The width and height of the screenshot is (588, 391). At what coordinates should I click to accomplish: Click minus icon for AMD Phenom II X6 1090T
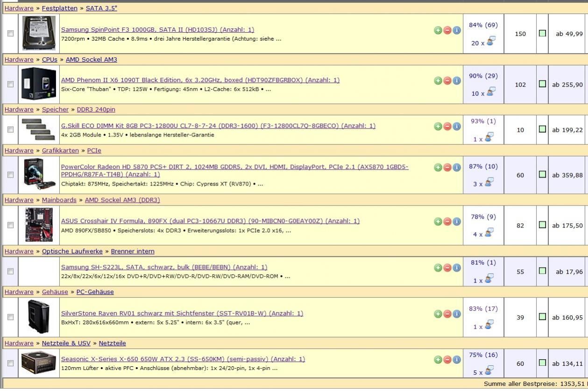tap(447, 80)
